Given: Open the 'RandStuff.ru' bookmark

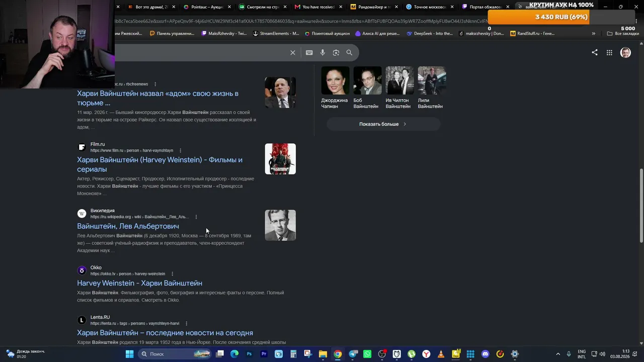Looking at the screenshot, I should (x=532, y=34).
